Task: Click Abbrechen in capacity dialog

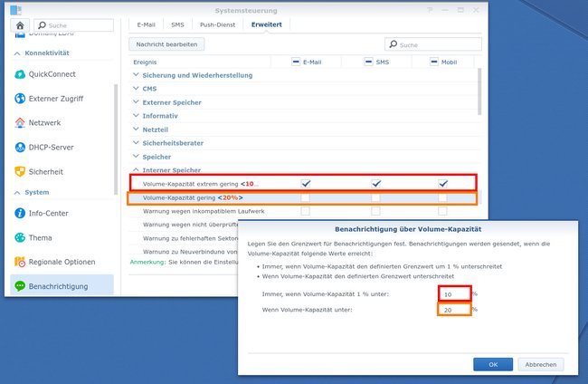Action: tap(540, 364)
